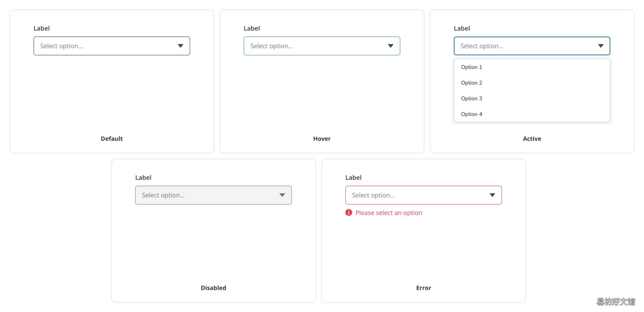Viewport: 644px width, 312px height.
Task: Open the Hover state select dropdown
Action: 322,46
